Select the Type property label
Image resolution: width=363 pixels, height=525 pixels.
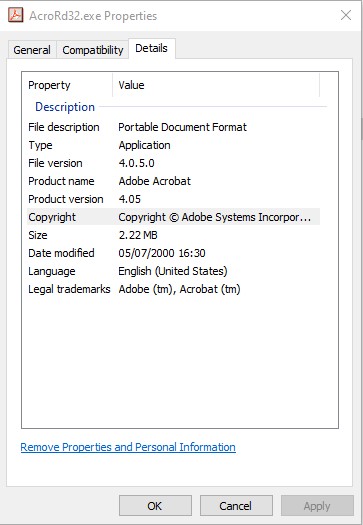(40, 145)
